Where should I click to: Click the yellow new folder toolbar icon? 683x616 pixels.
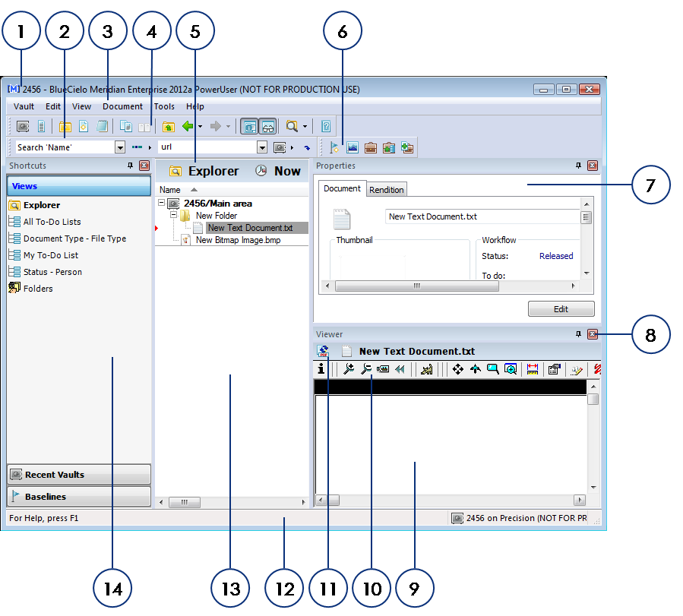tap(65, 127)
